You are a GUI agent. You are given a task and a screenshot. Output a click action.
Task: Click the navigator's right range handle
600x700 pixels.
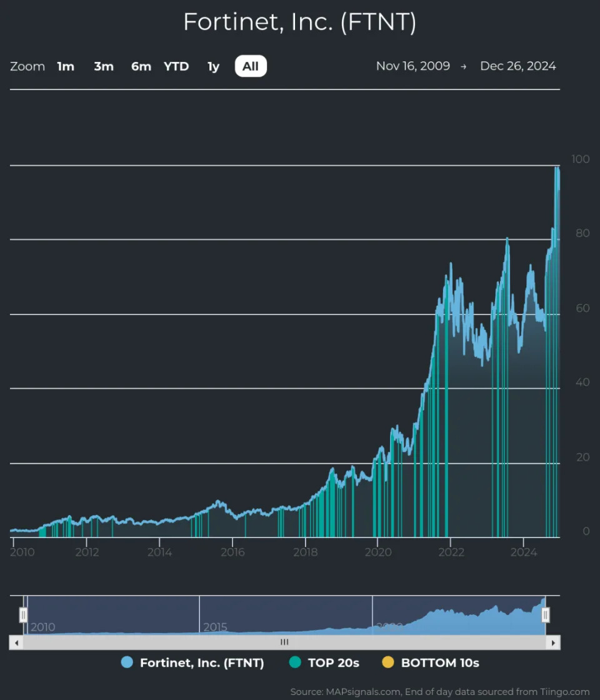click(545, 615)
